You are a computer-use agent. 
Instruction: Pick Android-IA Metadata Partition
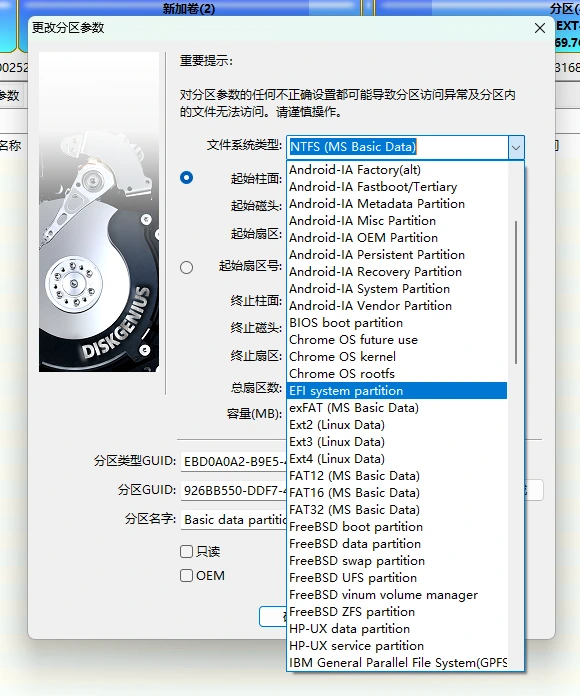397,204
